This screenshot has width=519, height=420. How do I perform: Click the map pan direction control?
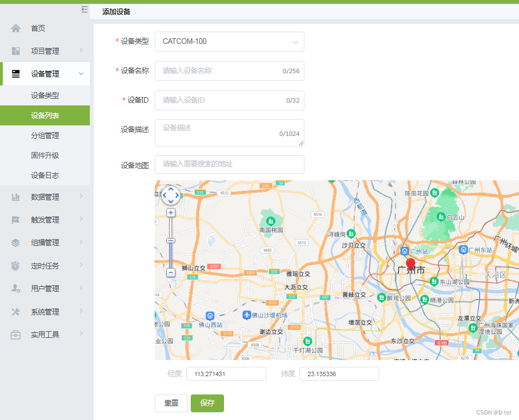pos(171,195)
